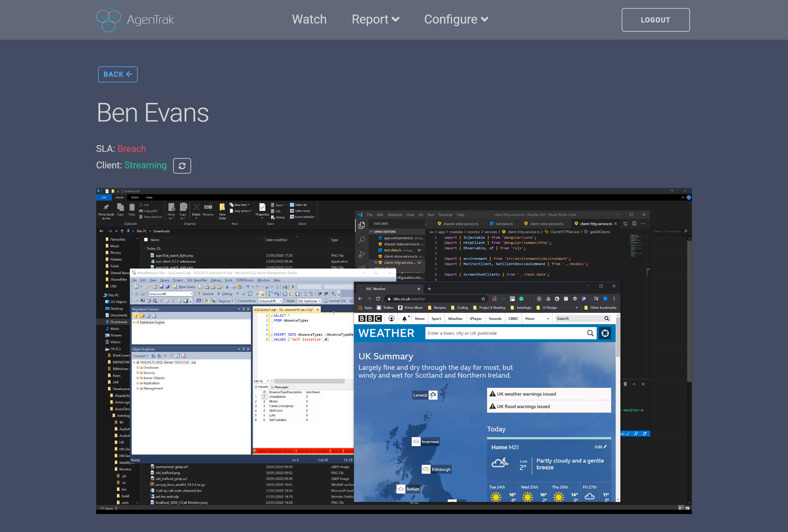Open the BBC More dropdown
This screenshot has height=532, width=788.
pyautogui.click(x=537, y=318)
